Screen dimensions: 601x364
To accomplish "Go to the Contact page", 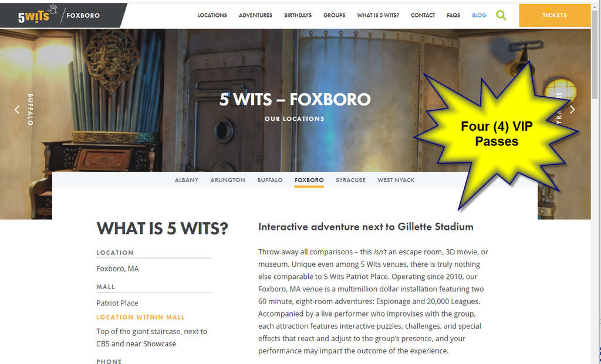I will [423, 15].
